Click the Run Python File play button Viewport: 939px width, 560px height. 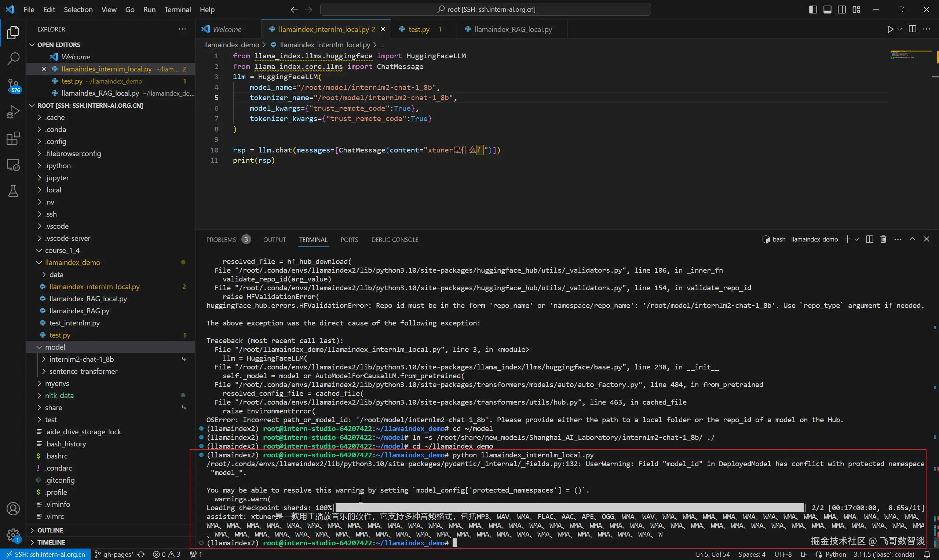[890, 29]
